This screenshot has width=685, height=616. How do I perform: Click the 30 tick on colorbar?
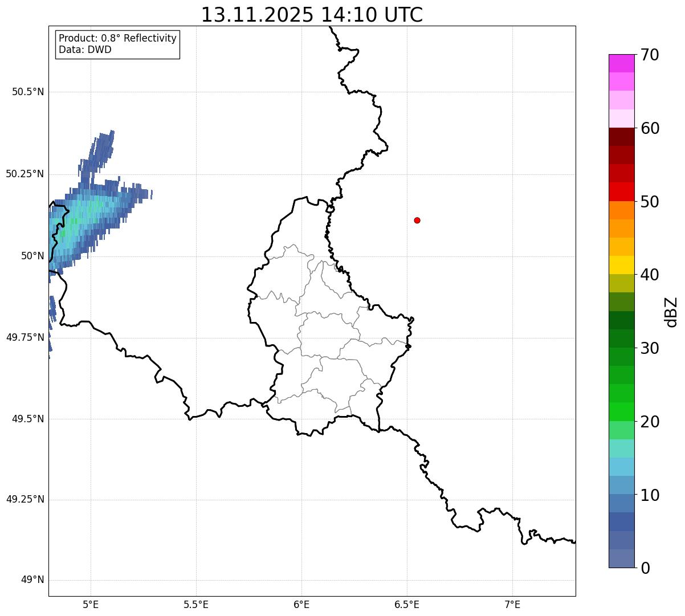click(x=650, y=348)
